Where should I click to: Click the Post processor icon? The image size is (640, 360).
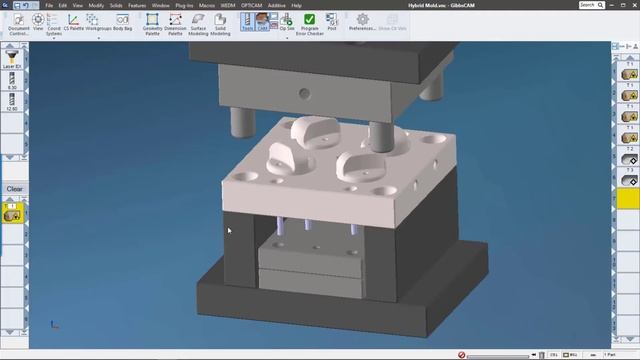(332, 22)
